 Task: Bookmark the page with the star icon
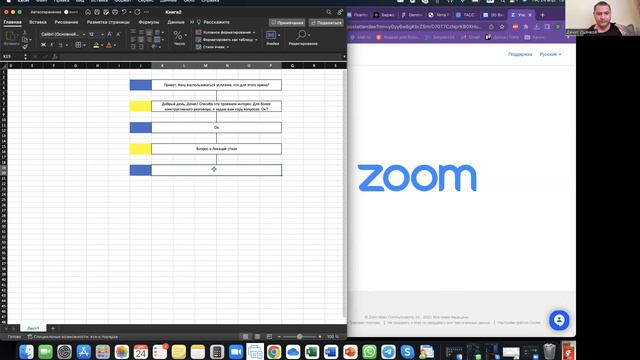pos(502,27)
